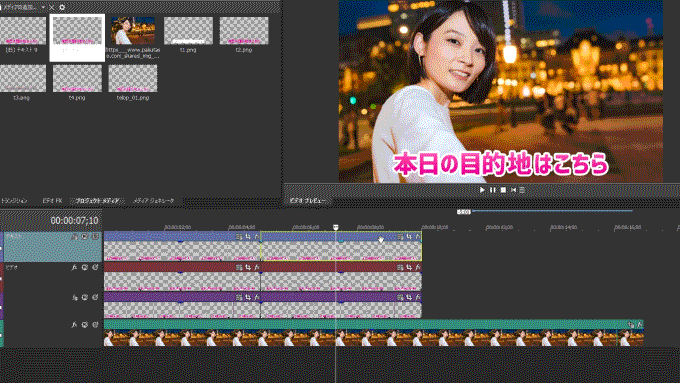
Task: Select the woman photo thumbnail in media bin
Action: click(133, 31)
